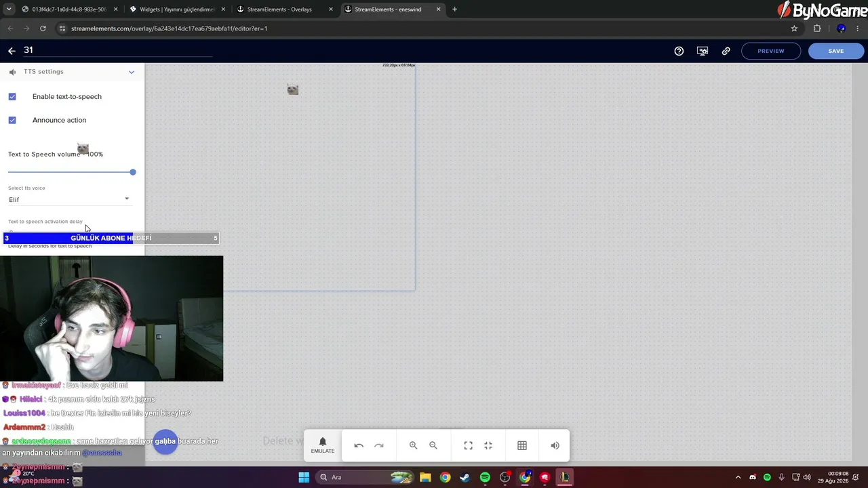Open the Chrome profile avatar
868x488 pixels.
tap(841, 28)
